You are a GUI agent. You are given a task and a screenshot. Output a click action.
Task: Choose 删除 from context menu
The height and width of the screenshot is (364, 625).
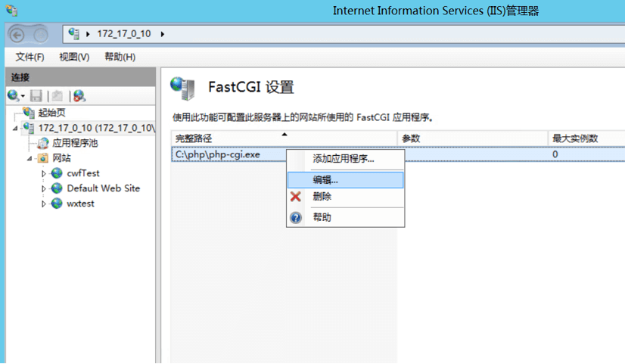[345, 197]
